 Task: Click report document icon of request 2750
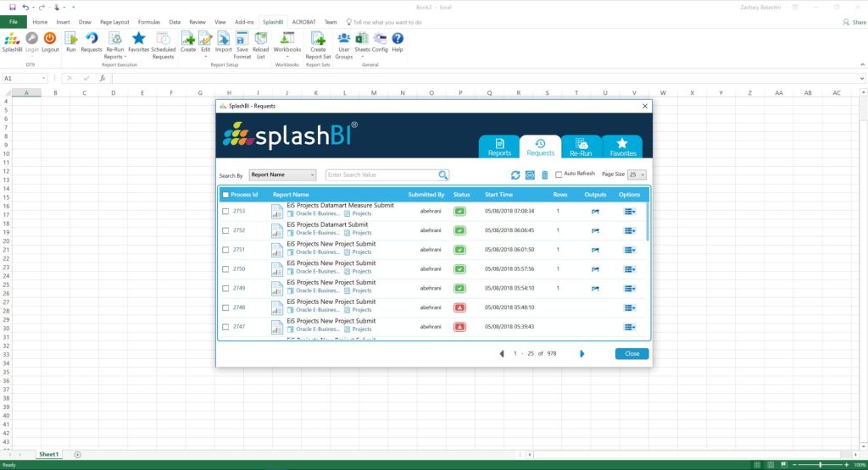pos(277,269)
